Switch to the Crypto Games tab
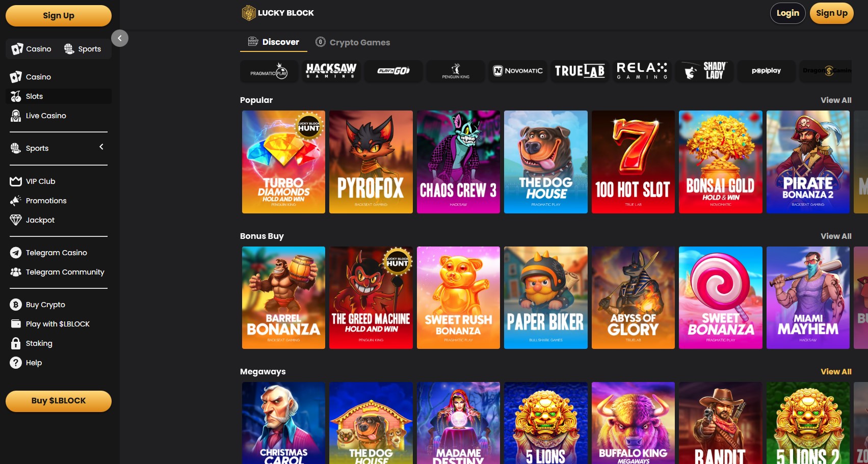 point(353,42)
